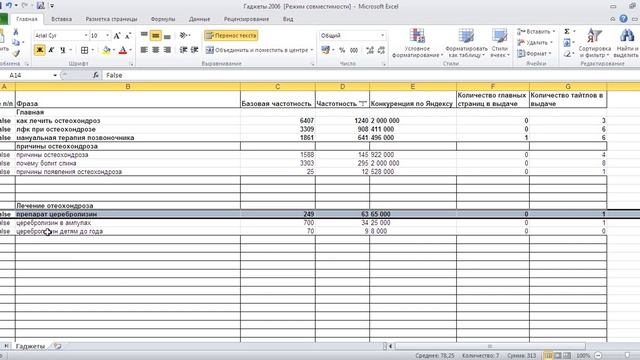Align text to the left
The height and width of the screenshot is (360, 640).
[144, 50]
